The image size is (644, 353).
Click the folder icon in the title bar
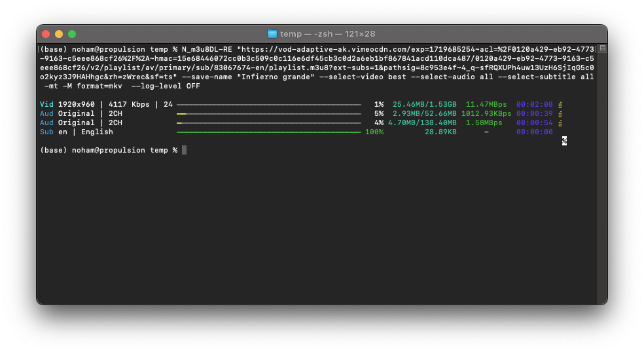272,34
